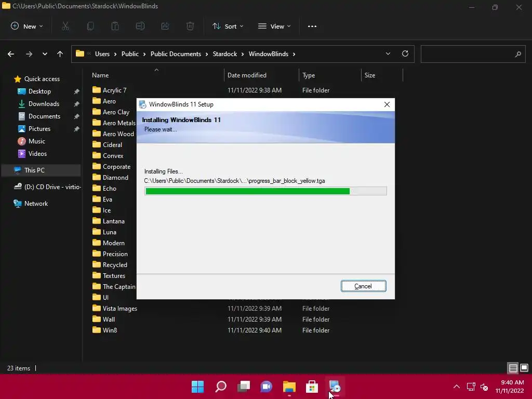This screenshot has height=399, width=532.
Task: Open Chat app on taskbar
Action: pyautogui.click(x=267, y=387)
